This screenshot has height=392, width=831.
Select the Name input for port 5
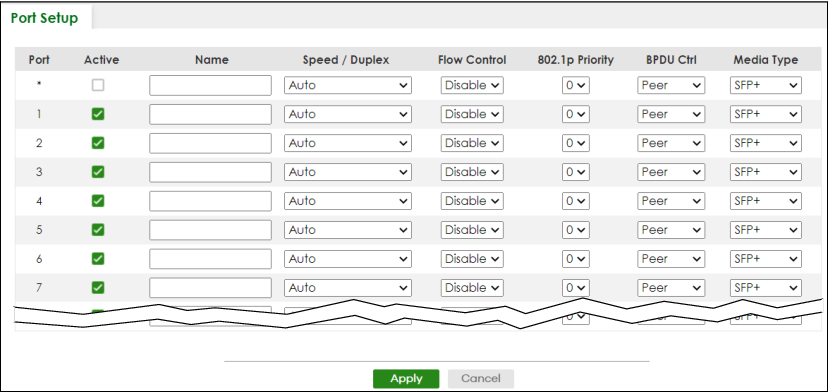210,230
